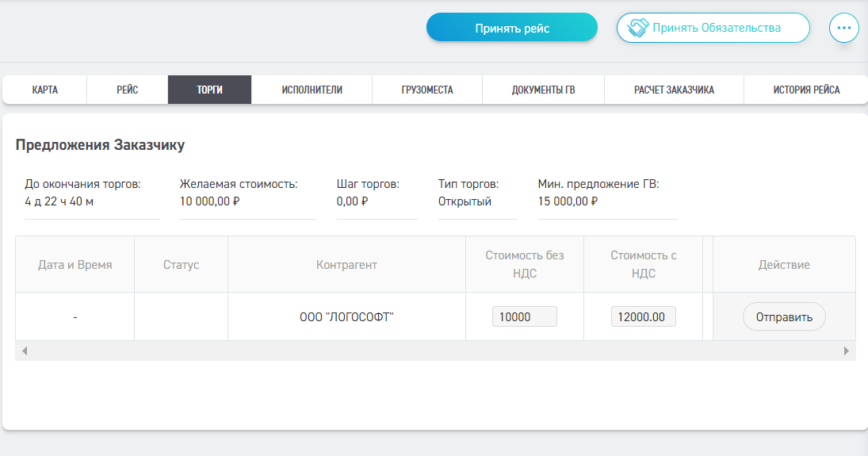
Task: Click the Контрагент column header
Action: (346, 265)
